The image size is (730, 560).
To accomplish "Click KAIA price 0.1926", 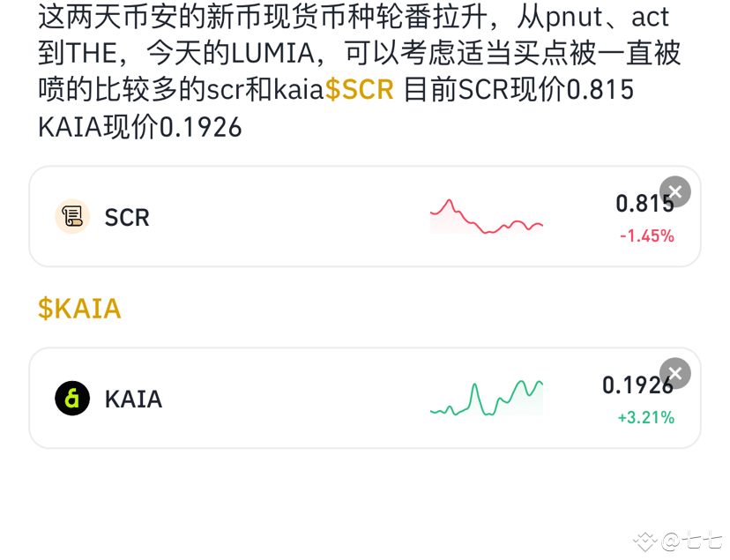I will (x=637, y=385).
